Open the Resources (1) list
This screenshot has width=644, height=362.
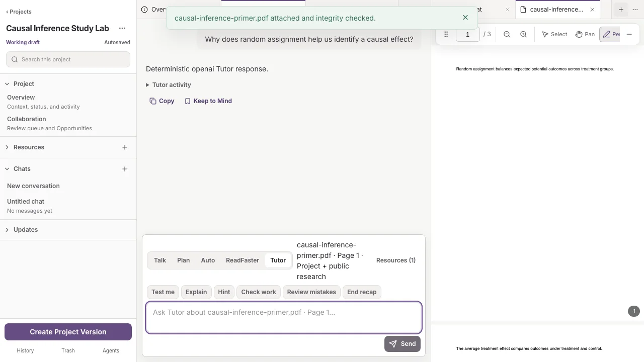396,260
